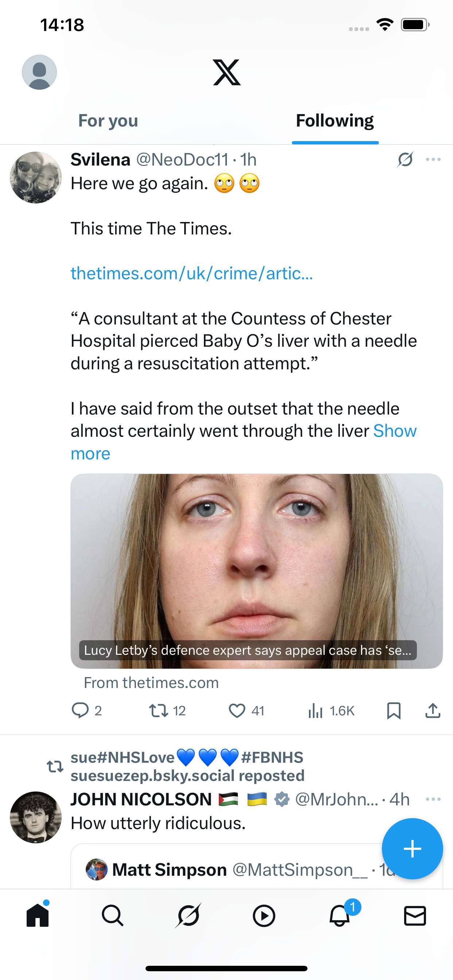
Task: Open direct messages envelope icon
Action: (415, 915)
